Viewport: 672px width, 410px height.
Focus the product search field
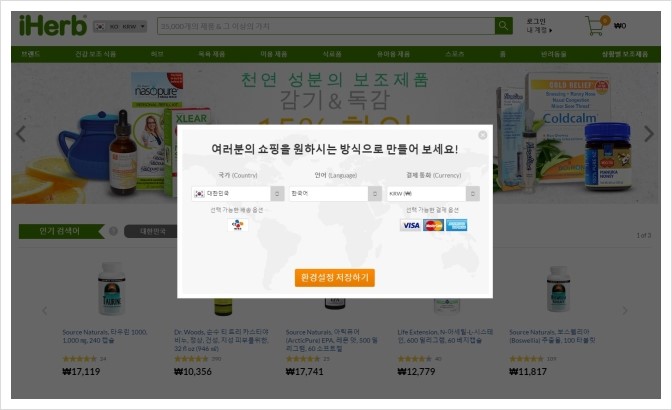(326, 26)
